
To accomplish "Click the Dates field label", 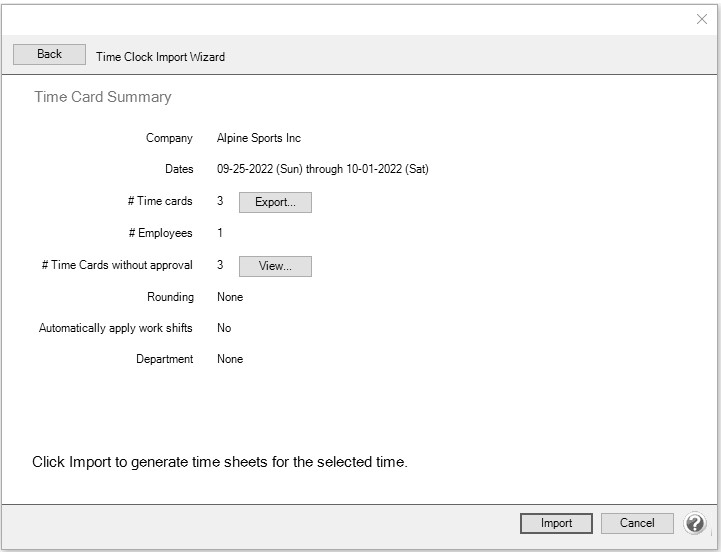I will [178, 169].
